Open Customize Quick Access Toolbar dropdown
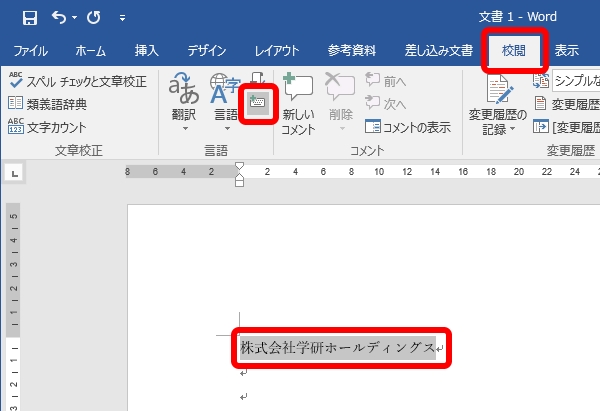The width and height of the screenshot is (600, 411). click(122, 18)
